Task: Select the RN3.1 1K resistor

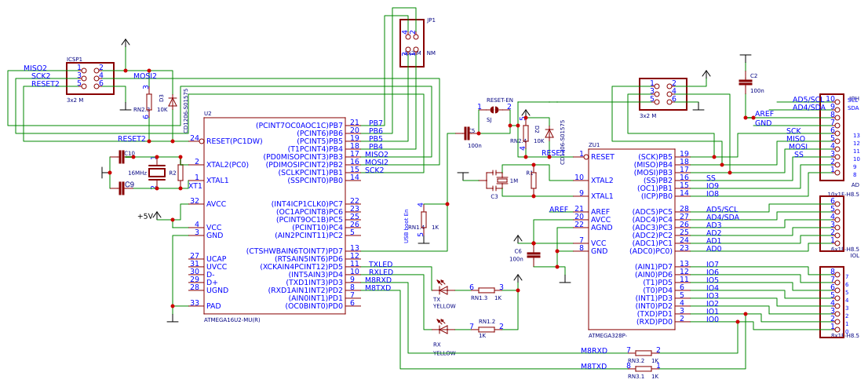Action: (644, 368)
